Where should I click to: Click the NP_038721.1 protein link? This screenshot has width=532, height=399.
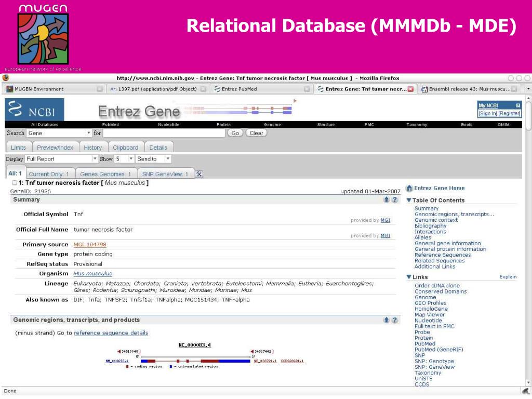tap(265, 361)
